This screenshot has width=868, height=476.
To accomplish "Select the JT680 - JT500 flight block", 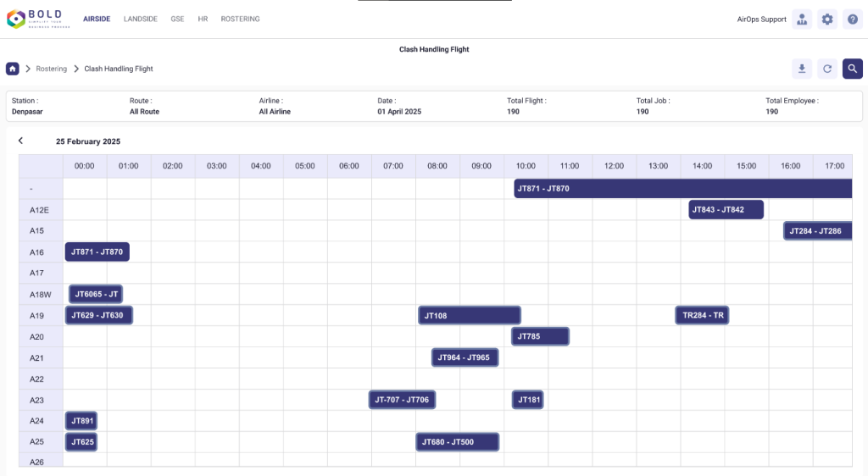I will coord(457,442).
